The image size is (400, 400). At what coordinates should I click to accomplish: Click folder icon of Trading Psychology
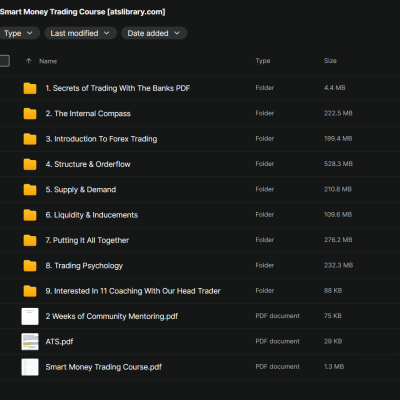click(30, 266)
